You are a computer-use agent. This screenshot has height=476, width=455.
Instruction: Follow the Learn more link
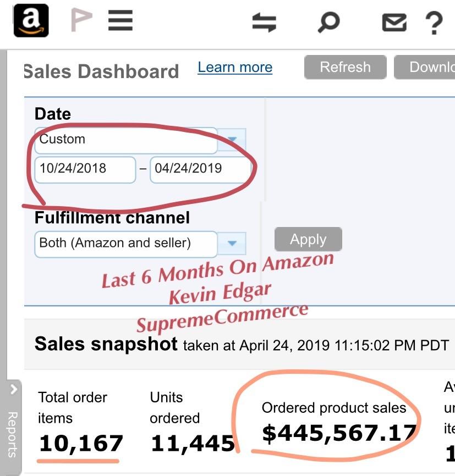pos(235,68)
